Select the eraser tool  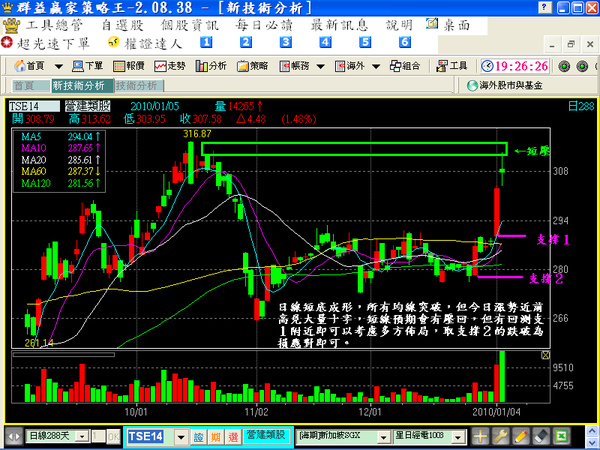pyautogui.click(x=541, y=436)
